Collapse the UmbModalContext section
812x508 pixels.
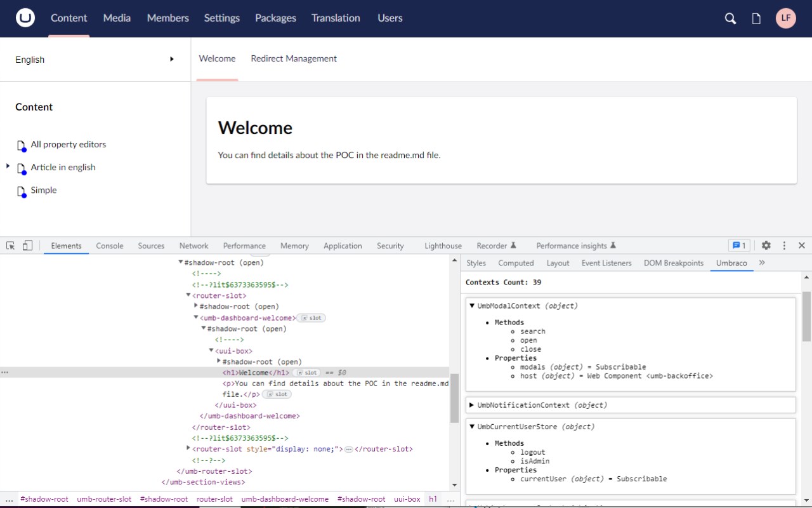[472, 305]
